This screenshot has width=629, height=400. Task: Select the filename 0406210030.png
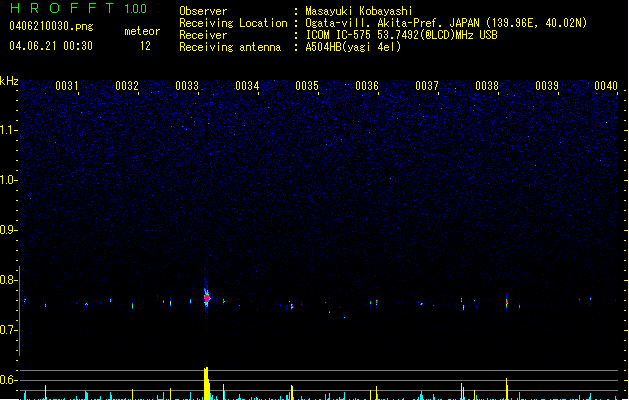pos(51,26)
